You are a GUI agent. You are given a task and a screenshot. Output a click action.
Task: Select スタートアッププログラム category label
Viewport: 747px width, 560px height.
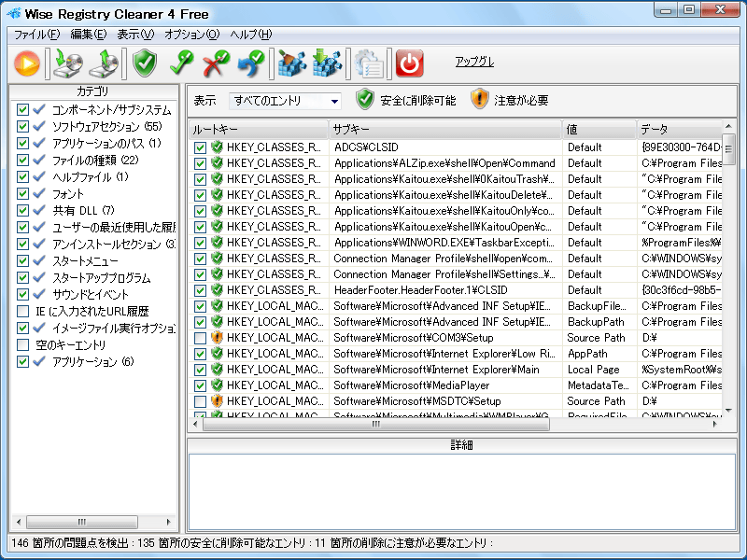pos(101,277)
